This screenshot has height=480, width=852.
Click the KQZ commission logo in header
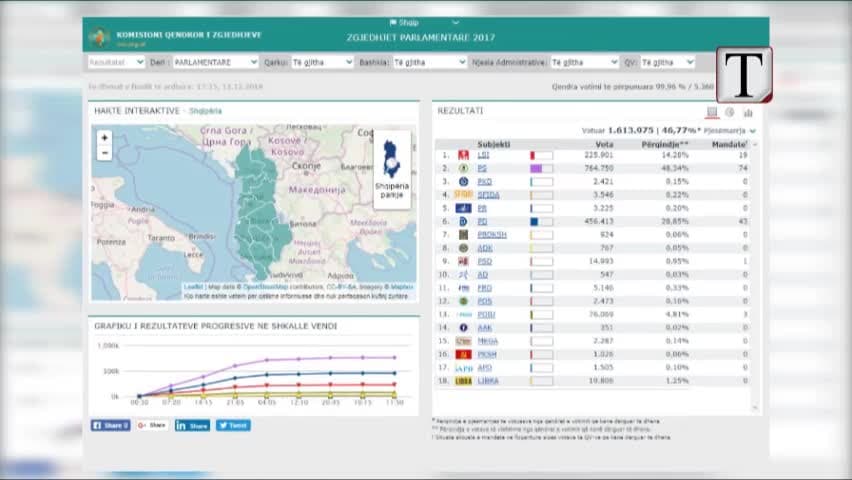point(99,37)
